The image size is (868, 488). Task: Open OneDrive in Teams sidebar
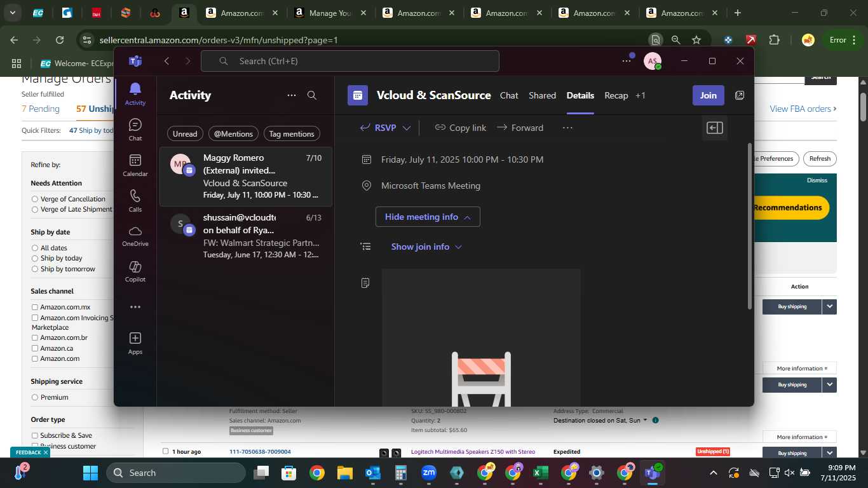pyautogui.click(x=135, y=236)
